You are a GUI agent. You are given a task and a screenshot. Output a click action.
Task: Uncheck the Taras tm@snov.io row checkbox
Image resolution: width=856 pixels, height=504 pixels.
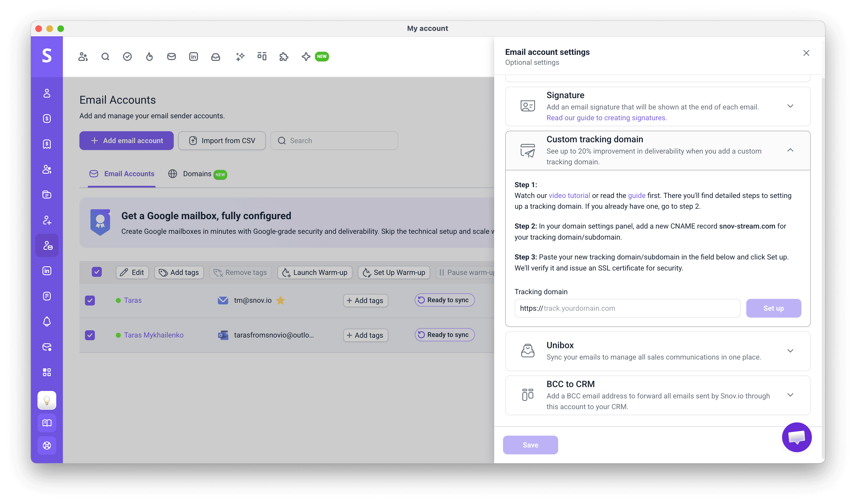(90, 300)
